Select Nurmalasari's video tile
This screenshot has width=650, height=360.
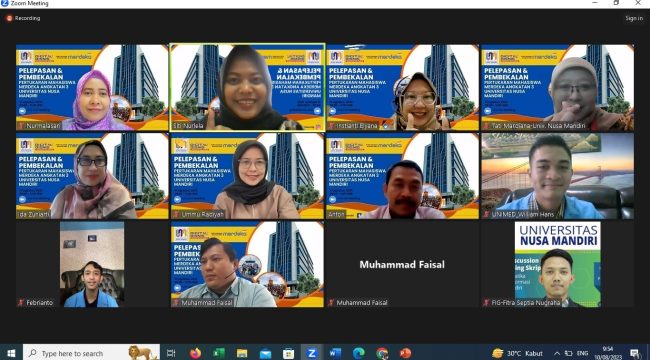(92, 87)
